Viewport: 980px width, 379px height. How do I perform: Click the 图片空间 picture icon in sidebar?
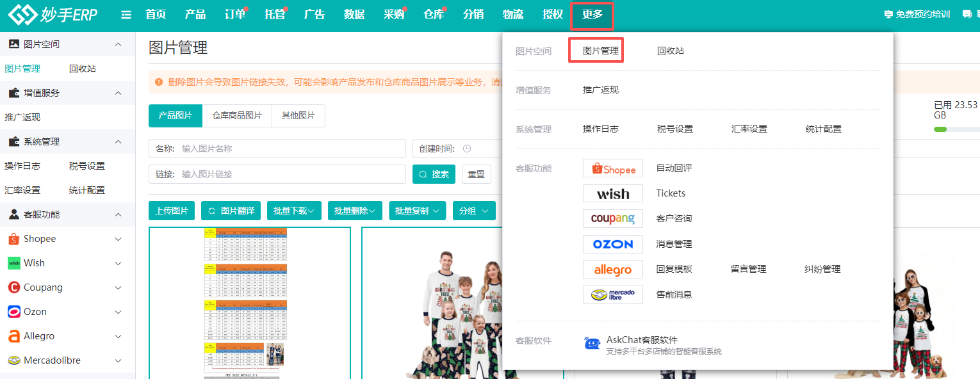click(x=13, y=44)
